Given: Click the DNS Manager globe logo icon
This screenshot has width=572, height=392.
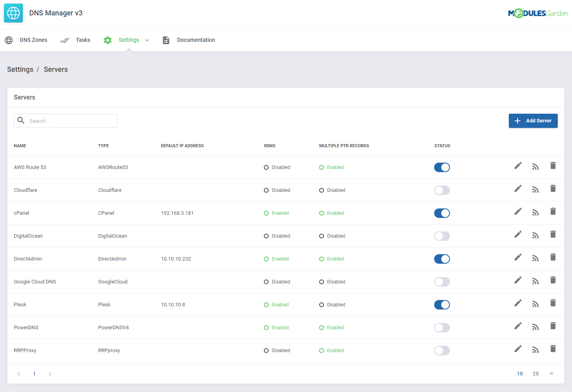Looking at the screenshot, I should tap(13, 13).
